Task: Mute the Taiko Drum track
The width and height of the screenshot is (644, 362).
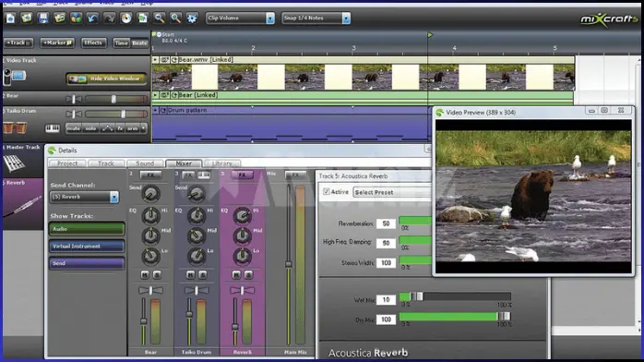Action: coord(74,128)
